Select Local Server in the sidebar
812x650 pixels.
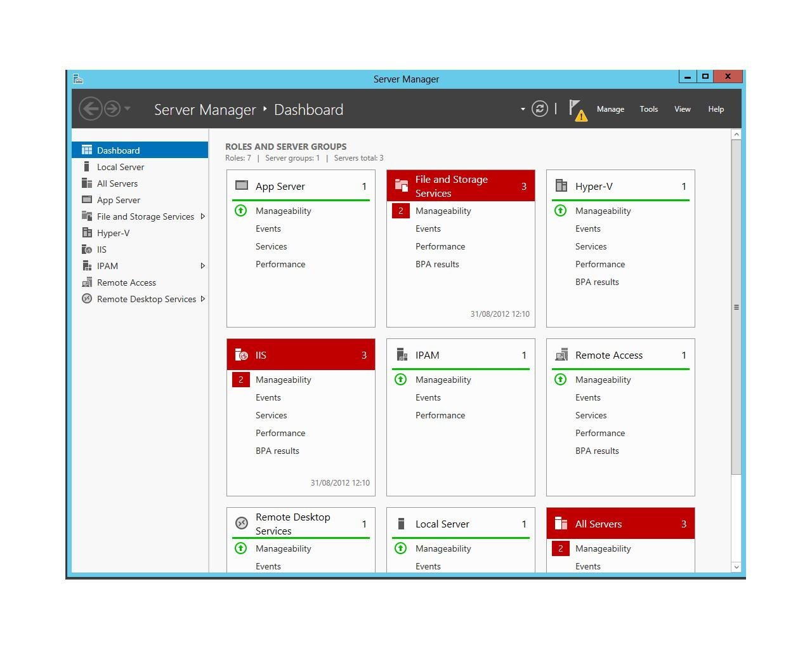[120, 167]
